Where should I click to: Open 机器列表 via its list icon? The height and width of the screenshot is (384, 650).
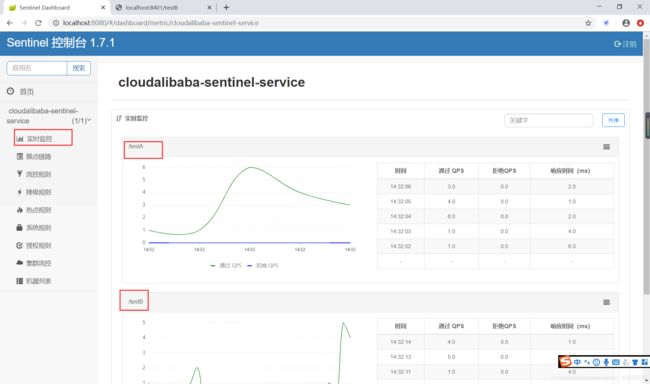click(19, 281)
